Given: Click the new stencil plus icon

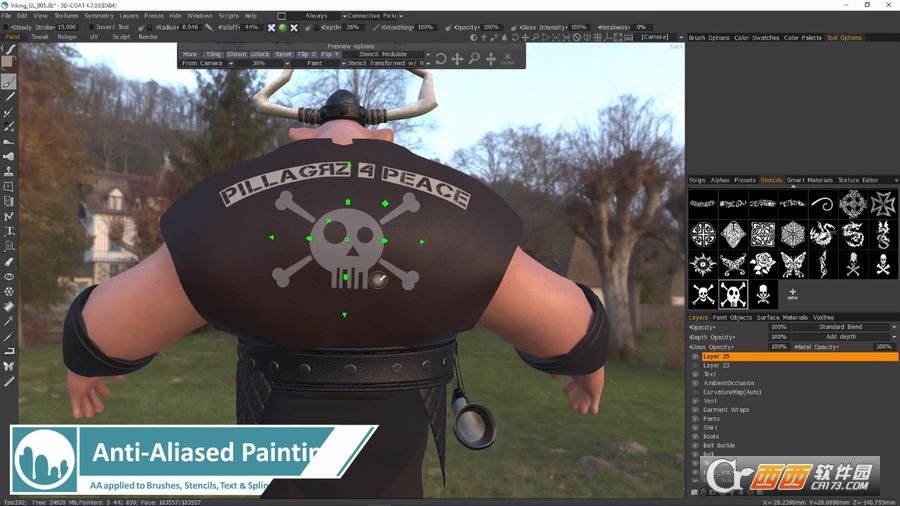Looking at the screenshot, I should pyautogui.click(x=793, y=293).
